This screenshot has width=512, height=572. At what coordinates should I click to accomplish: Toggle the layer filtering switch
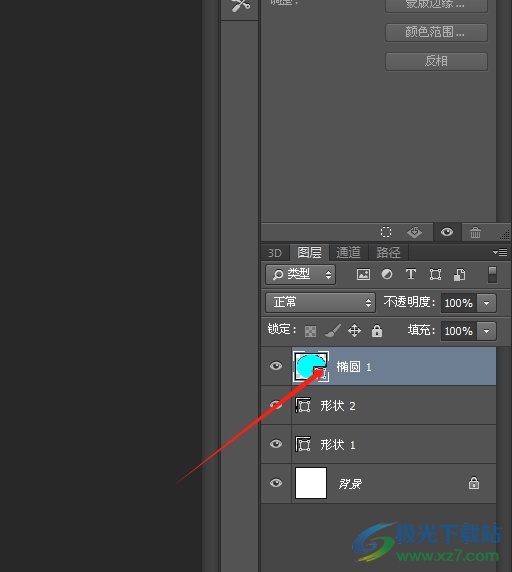[492, 274]
